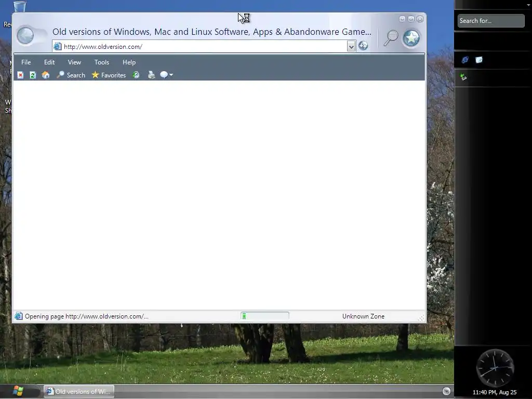Click the 'Old versions of Wi...' taskbar button

point(79,392)
